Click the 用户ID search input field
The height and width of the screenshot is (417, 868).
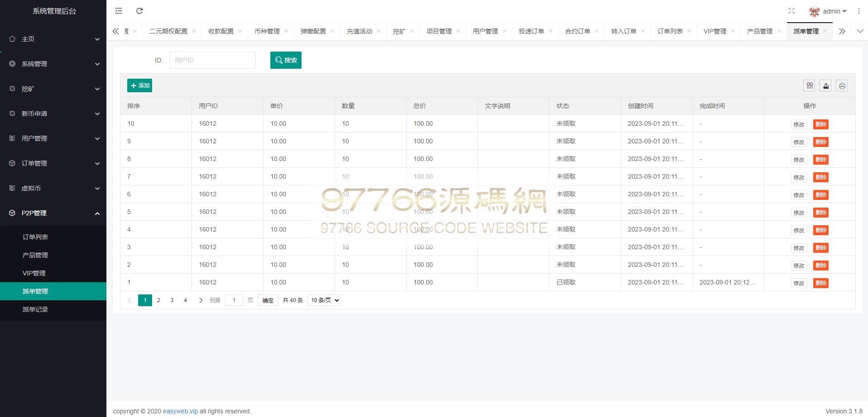213,60
